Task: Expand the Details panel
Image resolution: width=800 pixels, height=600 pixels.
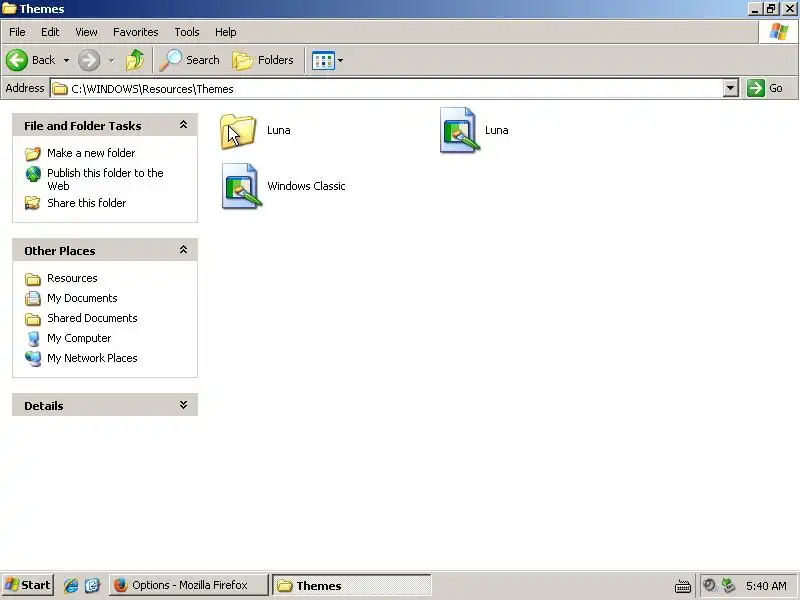Action: pyautogui.click(x=183, y=405)
